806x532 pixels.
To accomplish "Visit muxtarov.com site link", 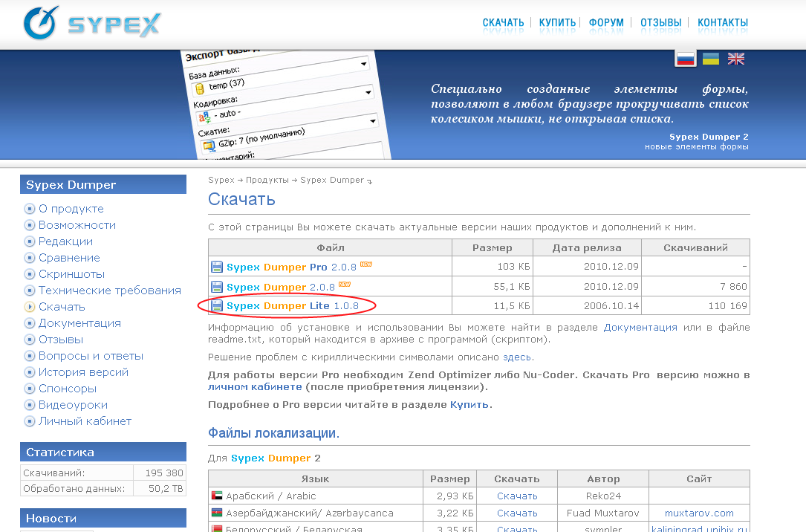I will pos(699,513).
